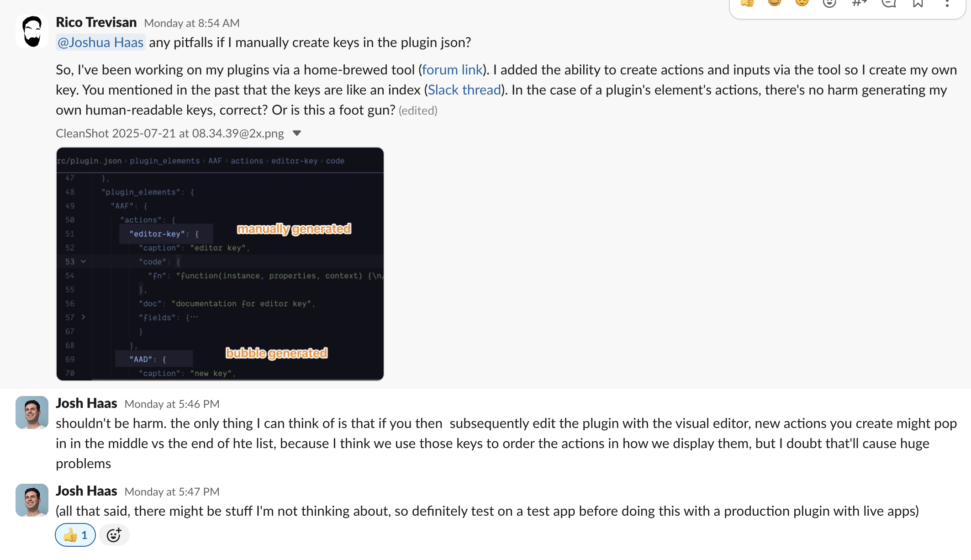Open the plugin.json screenshot preview
971x560 pixels.
click(x=220, y=264)
